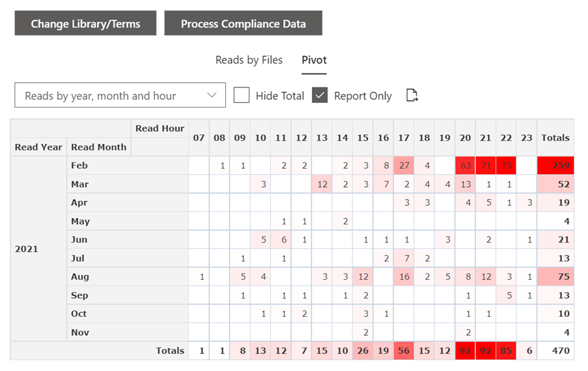Click the red Feb total cell 259
The height and width of the screenshot is (371, 588).
coord(555,166)
